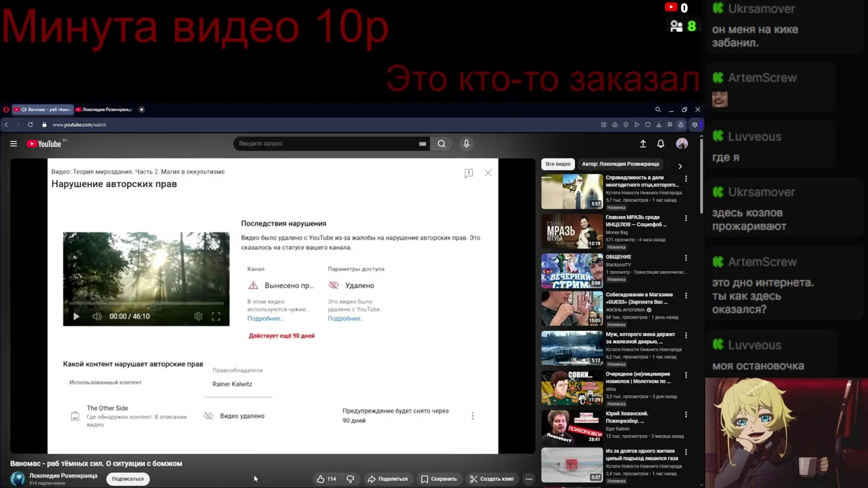Open menu for 'Очередное (не)лицемерие' video
This screenshot has height=488, width=868.
(686, 375)
